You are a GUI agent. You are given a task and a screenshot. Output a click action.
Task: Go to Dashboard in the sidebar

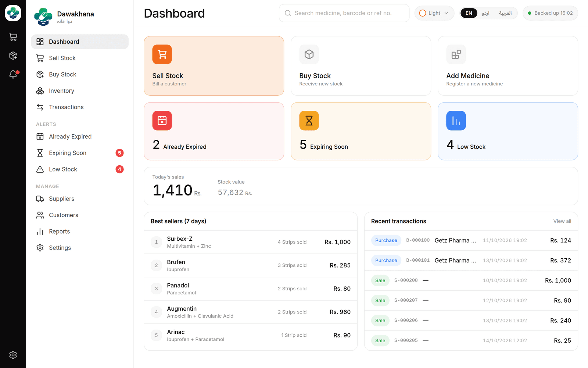(x=80, y=42)
